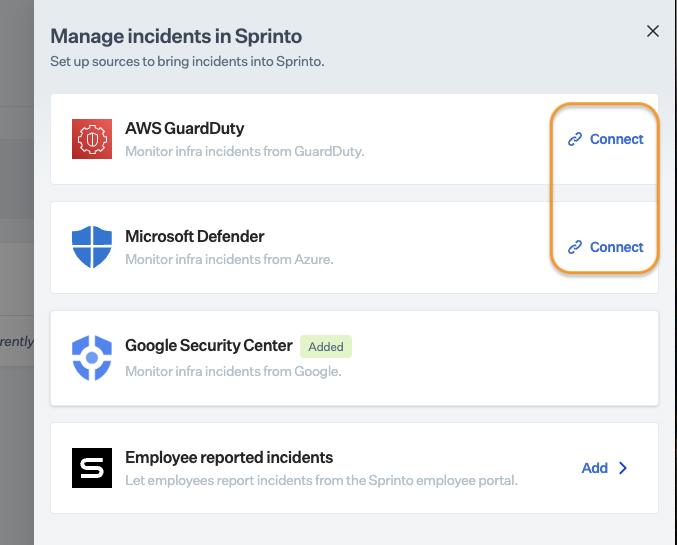Click 'Monitor infra incidents from Google.' text
Image resolution: width=677 pixels, height=545 pixels.
click(233, 371)
